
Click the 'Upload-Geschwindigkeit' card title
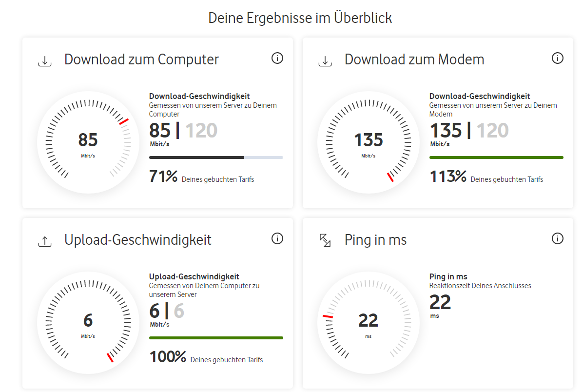coord(138,240)
